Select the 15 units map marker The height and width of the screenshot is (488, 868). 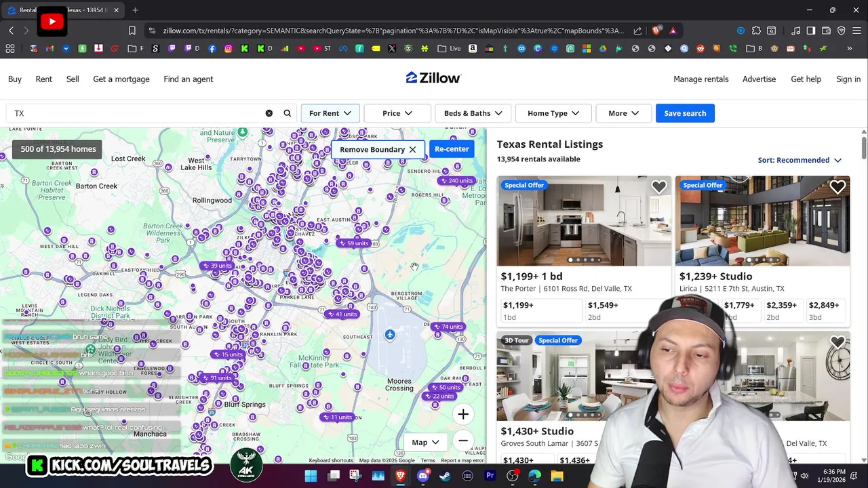[228, 354]
